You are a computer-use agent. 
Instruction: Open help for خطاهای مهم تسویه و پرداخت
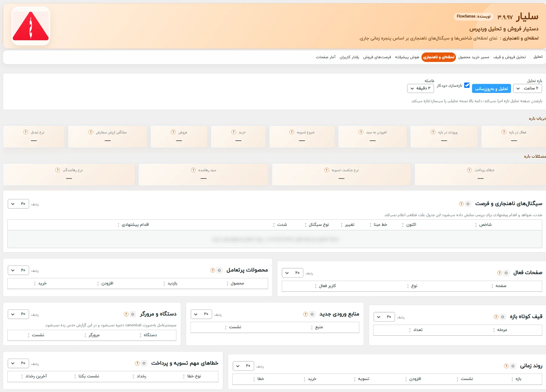pyautogui.click(x=137, y=363)
